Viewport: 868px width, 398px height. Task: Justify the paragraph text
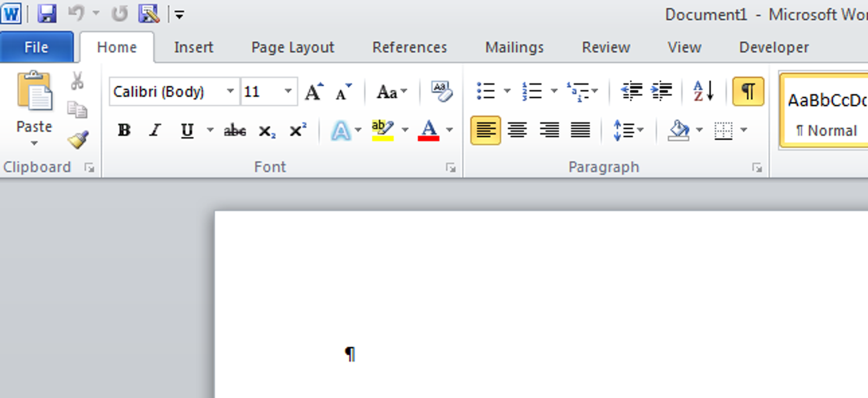(580, 130)
